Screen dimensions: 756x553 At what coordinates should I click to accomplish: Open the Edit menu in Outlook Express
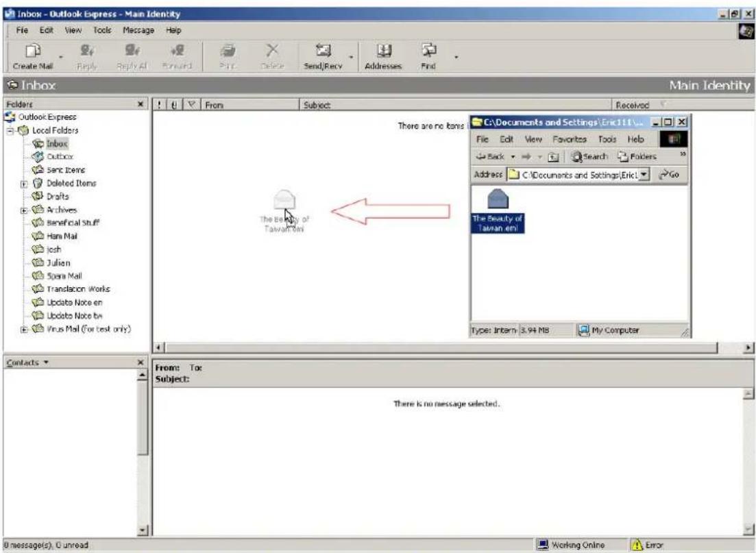47,30
